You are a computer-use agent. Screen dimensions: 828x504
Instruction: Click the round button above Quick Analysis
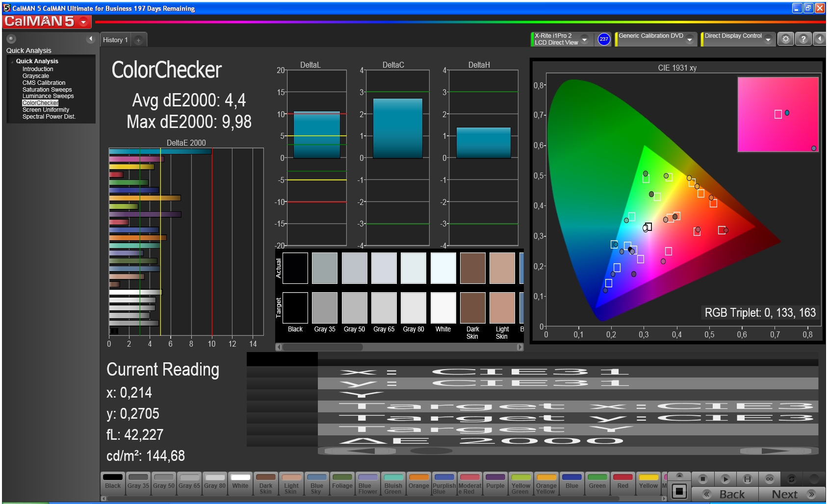click(11, 39)
